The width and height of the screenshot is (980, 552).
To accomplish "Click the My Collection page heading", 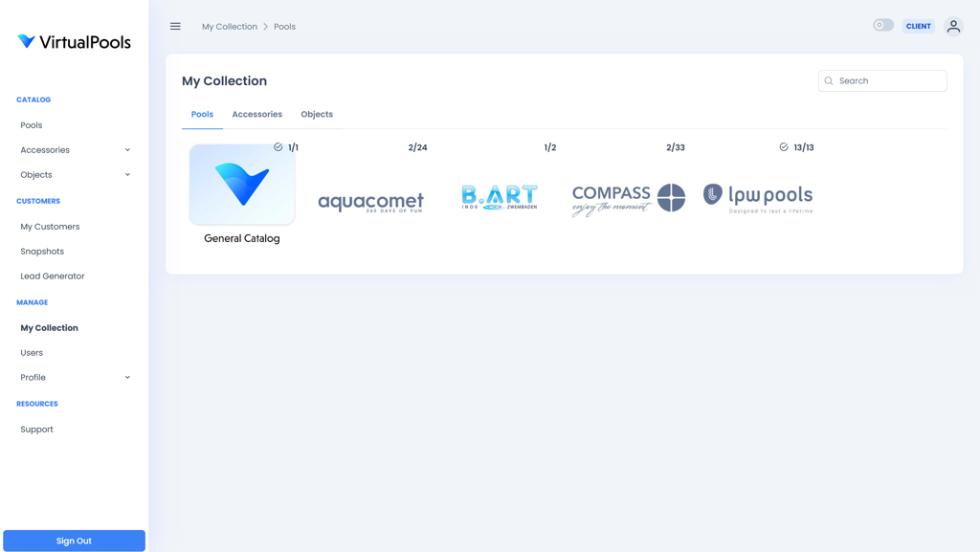I will click(x=224, y=81).
